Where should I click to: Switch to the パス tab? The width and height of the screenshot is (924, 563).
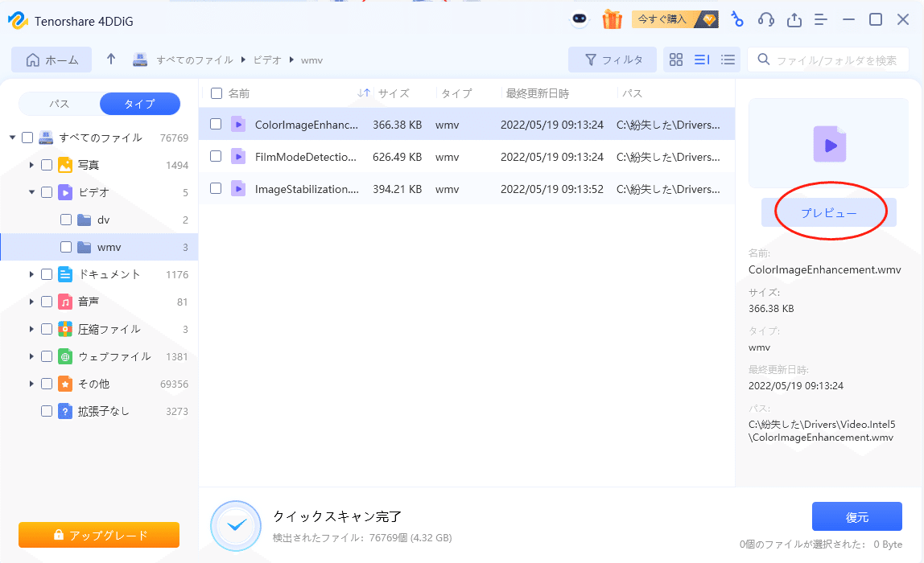[57, 103]
